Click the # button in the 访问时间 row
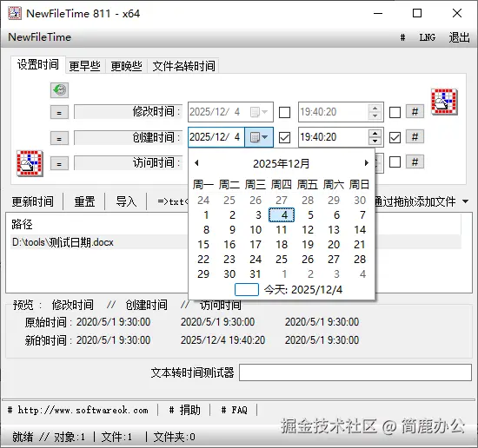The width and height of the screenshot is (478, 448). [x=415, y=161]
